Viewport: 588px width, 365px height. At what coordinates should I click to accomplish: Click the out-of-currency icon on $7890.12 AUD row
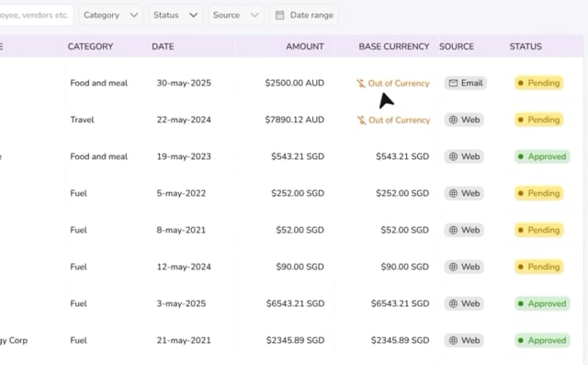coord(361,120)
